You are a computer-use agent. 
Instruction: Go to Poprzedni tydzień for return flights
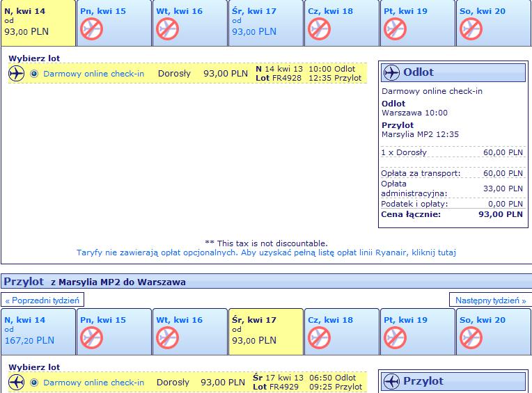click(x=42, y=300)
